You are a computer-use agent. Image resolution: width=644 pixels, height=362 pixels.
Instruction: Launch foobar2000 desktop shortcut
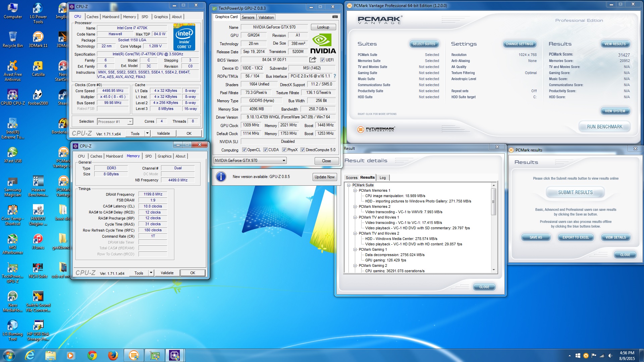(38, 97)
